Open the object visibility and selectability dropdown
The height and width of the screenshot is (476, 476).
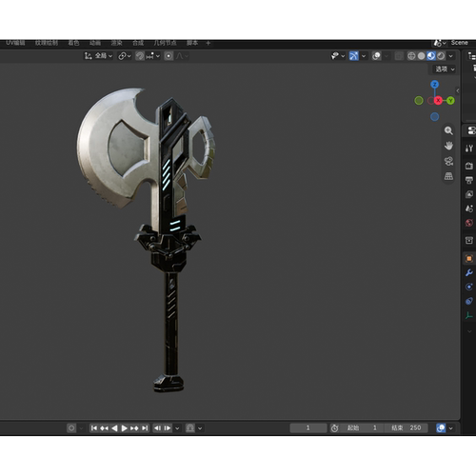coord(338,56)
